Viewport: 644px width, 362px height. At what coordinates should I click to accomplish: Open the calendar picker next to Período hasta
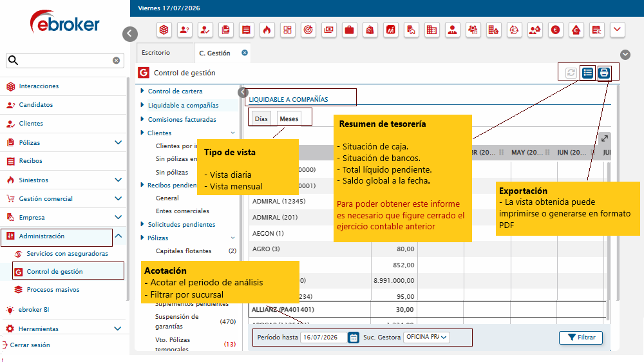point(353,338)
